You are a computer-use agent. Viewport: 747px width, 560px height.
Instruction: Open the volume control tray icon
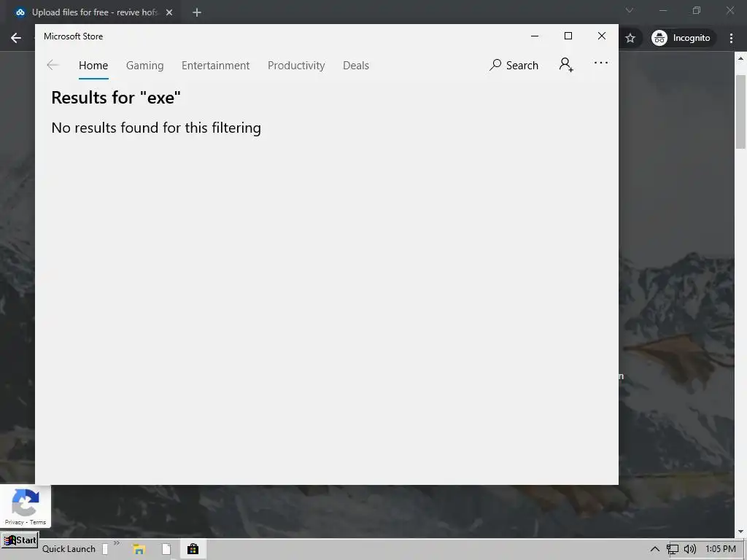pyautogui.click(x=690, y=549)
